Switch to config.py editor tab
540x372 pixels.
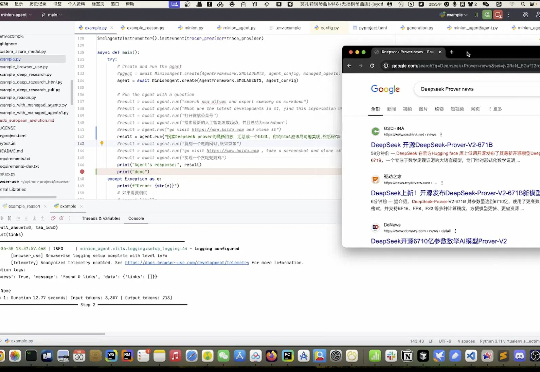click(327, 28)
